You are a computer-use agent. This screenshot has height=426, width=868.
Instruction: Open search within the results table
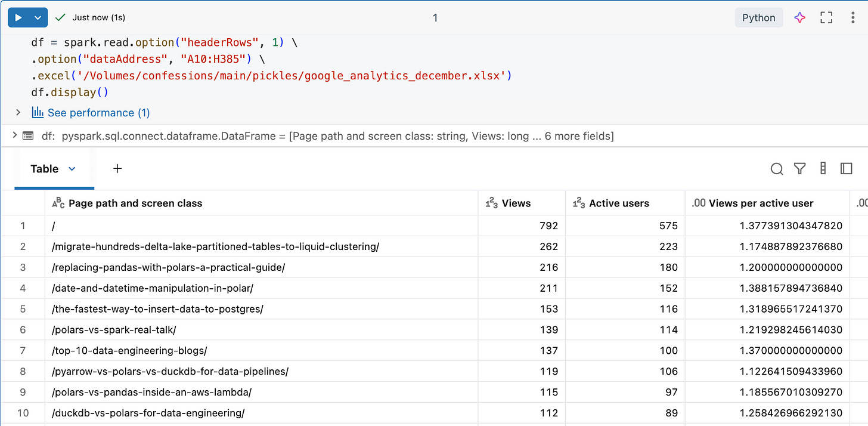click(x=777, y=169)
